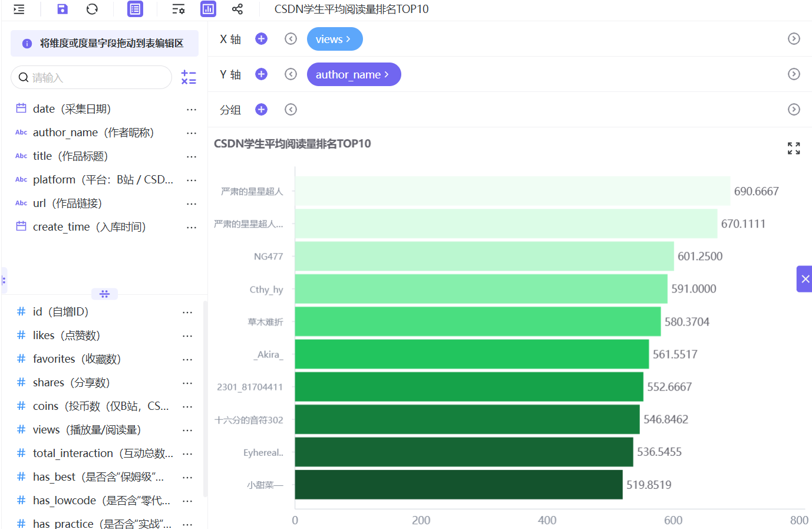Click the info icon in the drag hint banner
This screenshot has width=812, height=529.
tap(27, 44)
